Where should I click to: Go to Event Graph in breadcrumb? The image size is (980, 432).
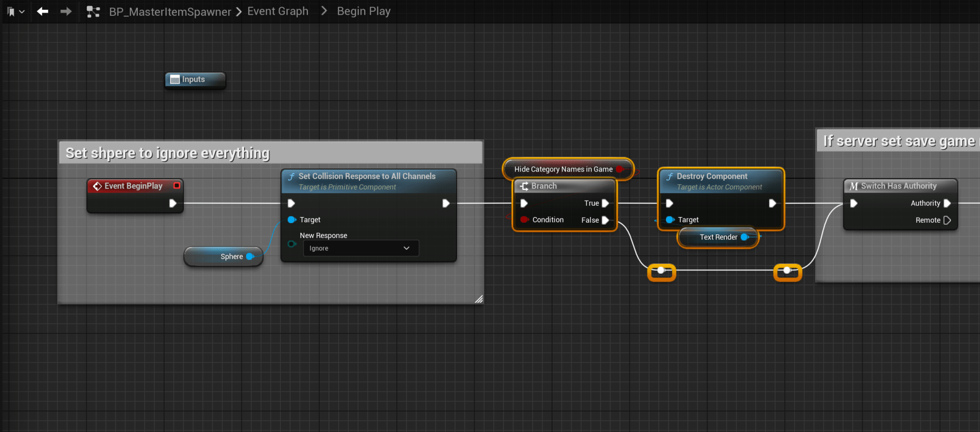pos(278,11)
